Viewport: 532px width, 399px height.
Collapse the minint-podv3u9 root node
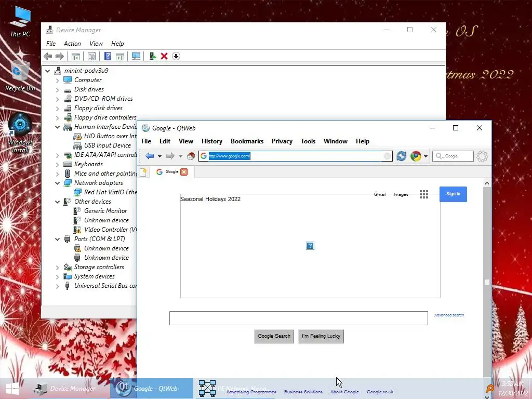click(x=48, y=71)
